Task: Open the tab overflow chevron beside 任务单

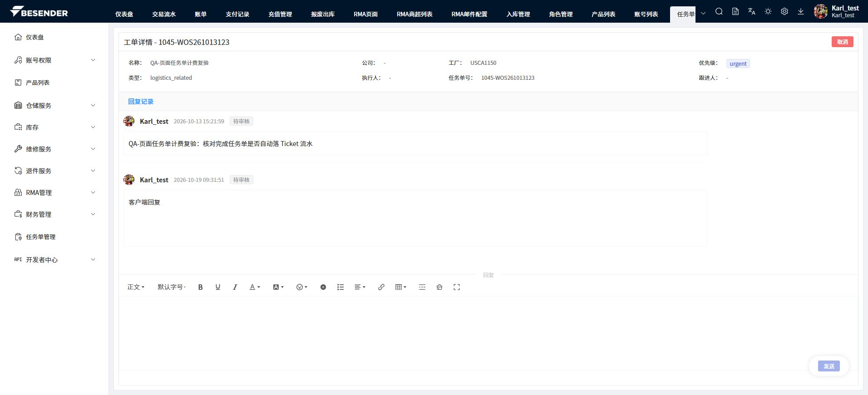Action: (703, 14)
